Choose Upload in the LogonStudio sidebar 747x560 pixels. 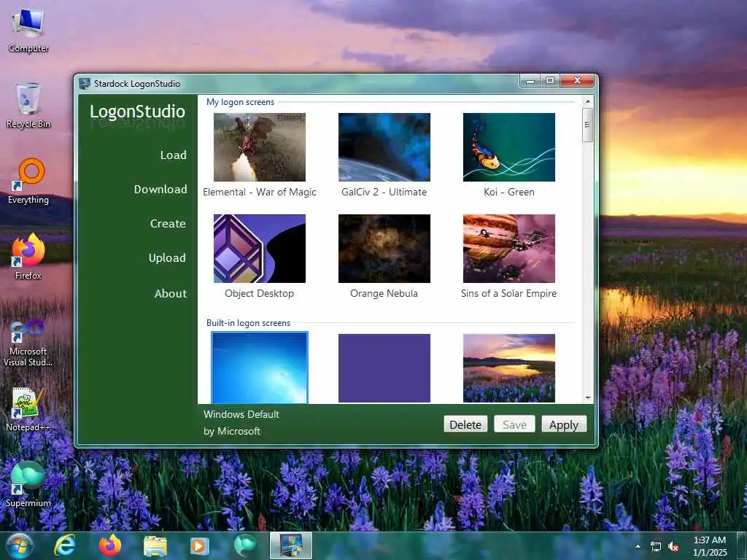coord(167,258)
